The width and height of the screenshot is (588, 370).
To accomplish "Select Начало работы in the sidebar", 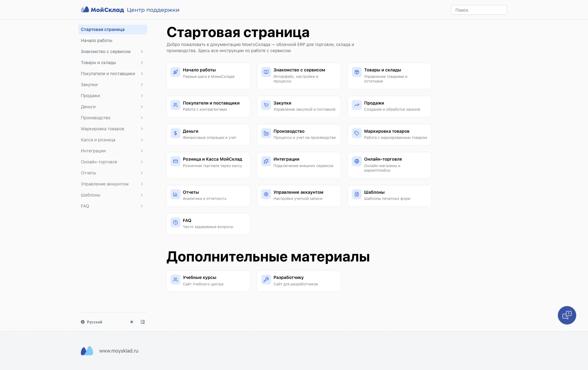I will coord(96,40).
